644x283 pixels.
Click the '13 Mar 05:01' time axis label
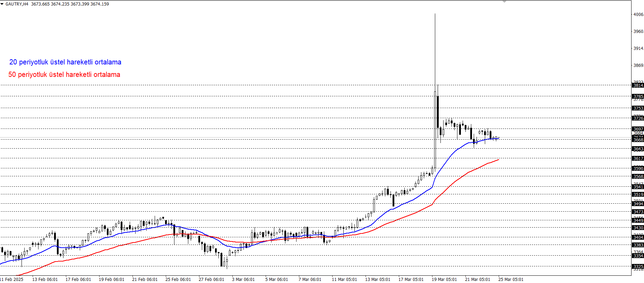[x=377, y=280]
